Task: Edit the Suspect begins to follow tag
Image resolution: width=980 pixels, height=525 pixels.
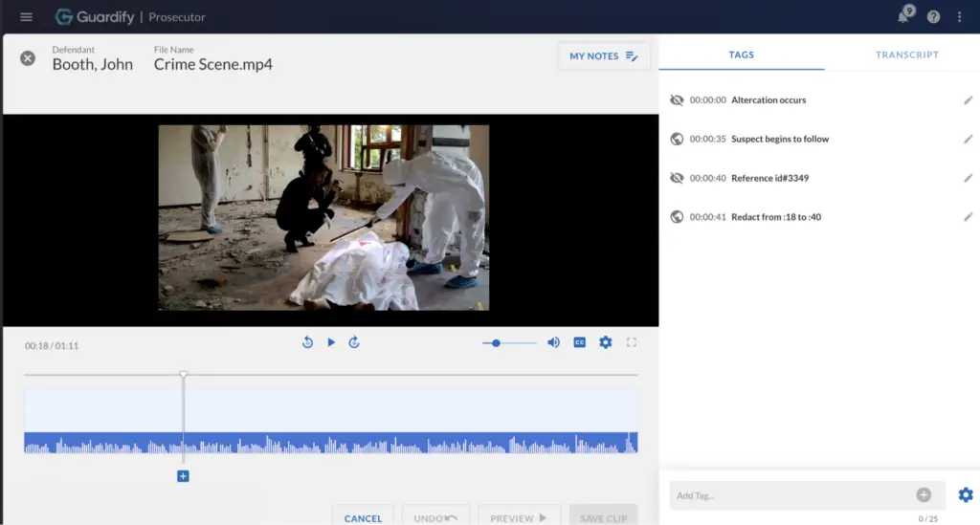Action: [968, 139]
